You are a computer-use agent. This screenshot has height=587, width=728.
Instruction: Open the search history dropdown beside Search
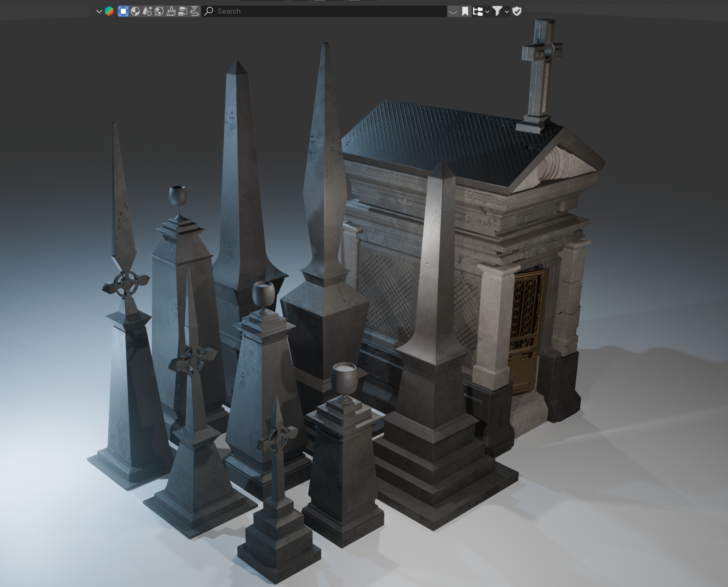pos(453,11)
